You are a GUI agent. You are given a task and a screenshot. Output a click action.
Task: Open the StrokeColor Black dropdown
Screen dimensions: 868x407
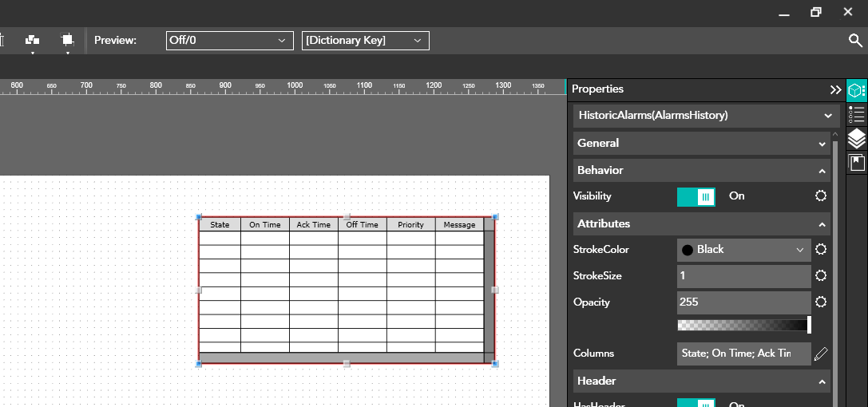743,250
